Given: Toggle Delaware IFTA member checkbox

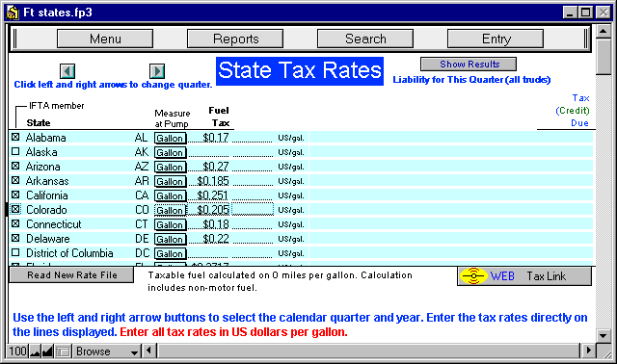Looking at the screenshot, I should [x=15, y=238].
